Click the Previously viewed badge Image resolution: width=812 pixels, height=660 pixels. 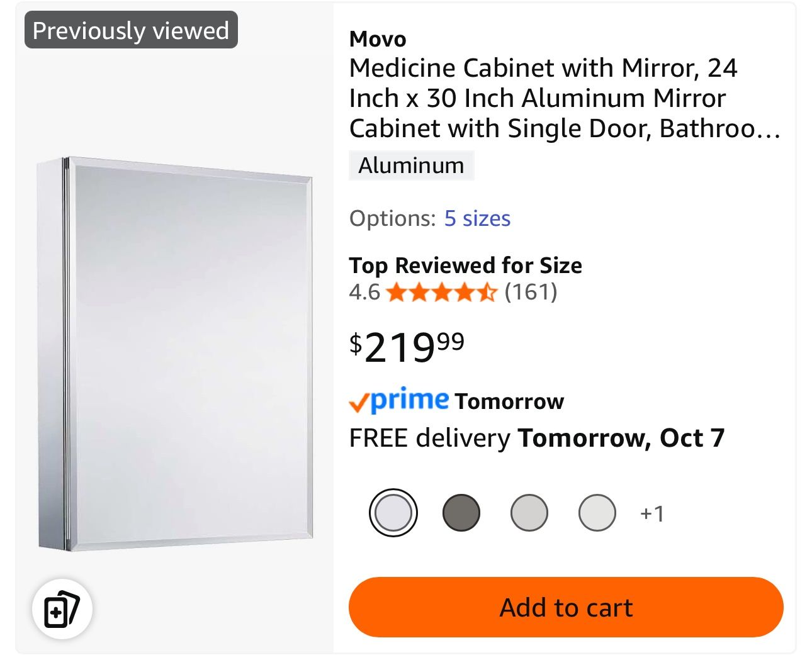pos(130,29)
